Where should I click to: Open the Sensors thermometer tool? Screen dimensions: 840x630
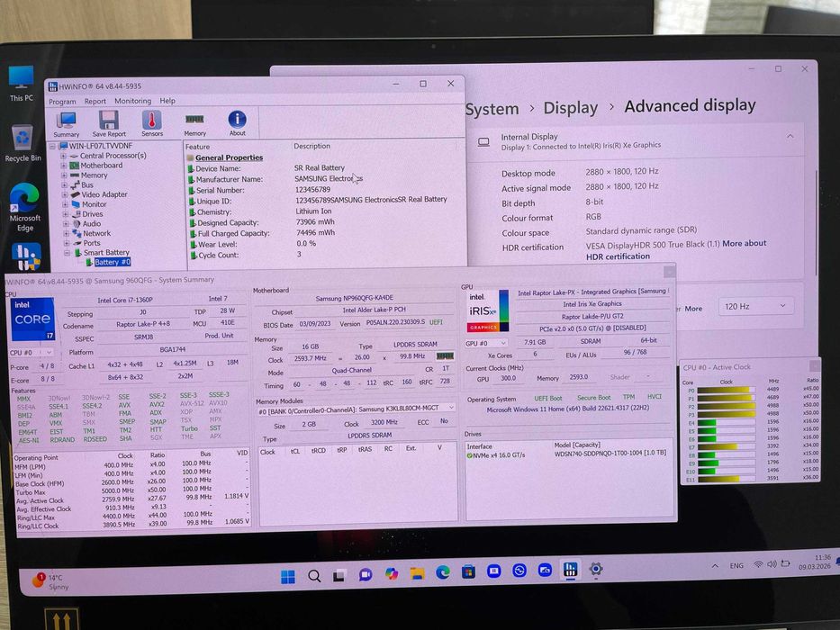coord(152,124)
